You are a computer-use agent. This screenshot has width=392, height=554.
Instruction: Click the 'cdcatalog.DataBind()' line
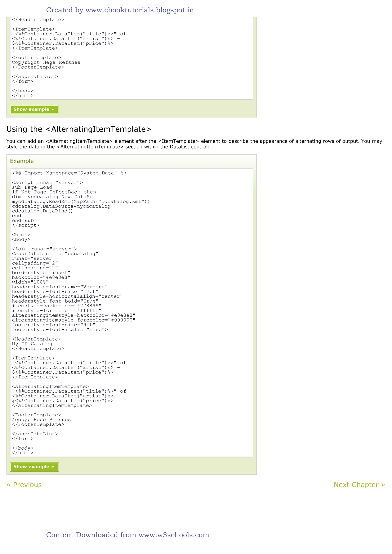[42, 211]
